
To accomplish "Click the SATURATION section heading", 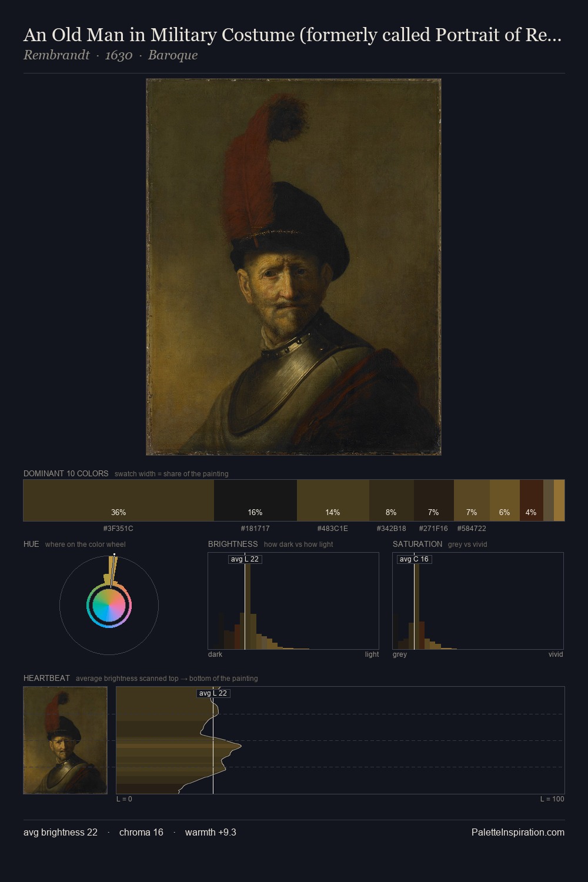I will point(417,544).
